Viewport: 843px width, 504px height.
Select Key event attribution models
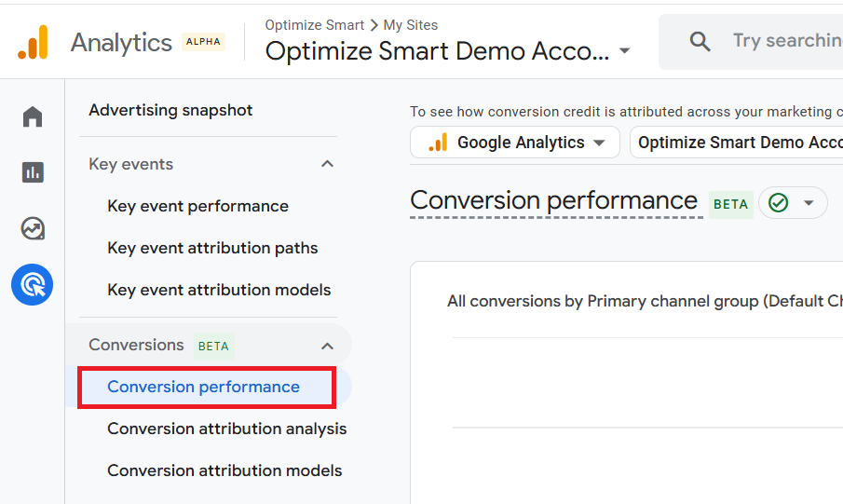click(219, 290)
